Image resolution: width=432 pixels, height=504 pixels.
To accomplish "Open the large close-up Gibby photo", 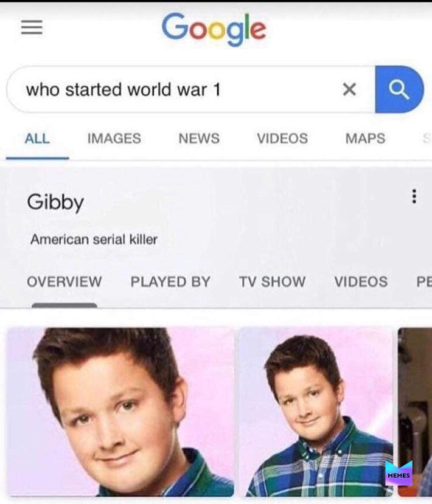I will click(120, 412).
